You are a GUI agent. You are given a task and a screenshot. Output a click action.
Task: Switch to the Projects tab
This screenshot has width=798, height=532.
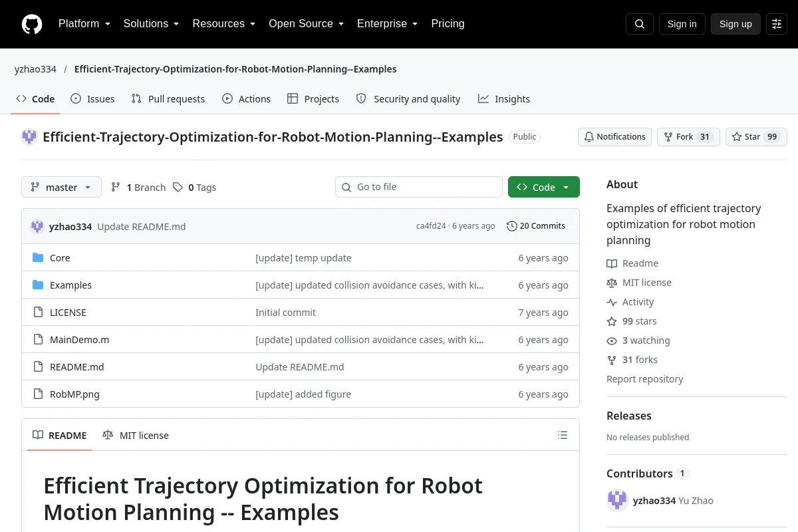313,99
